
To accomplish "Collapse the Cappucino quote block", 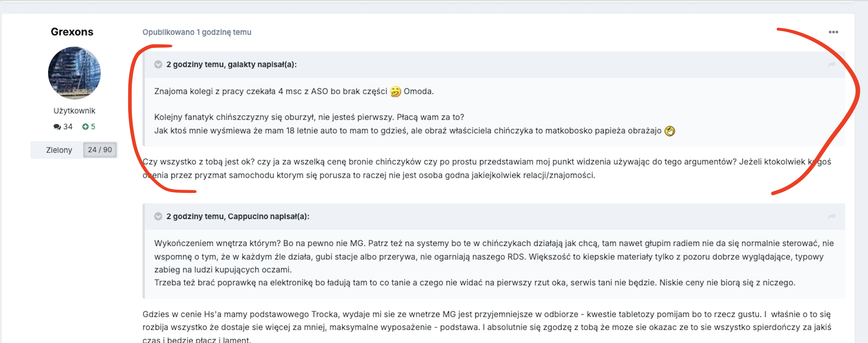I will tap(158, 217).
